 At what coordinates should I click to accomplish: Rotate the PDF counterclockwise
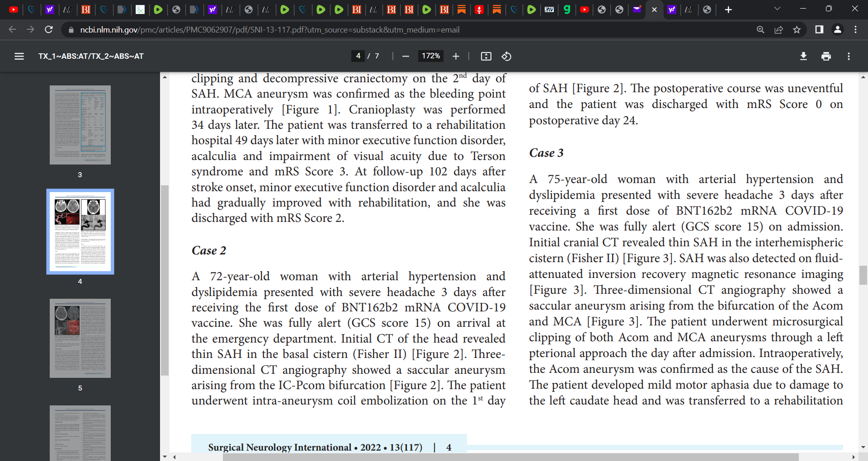pos(506,56)
